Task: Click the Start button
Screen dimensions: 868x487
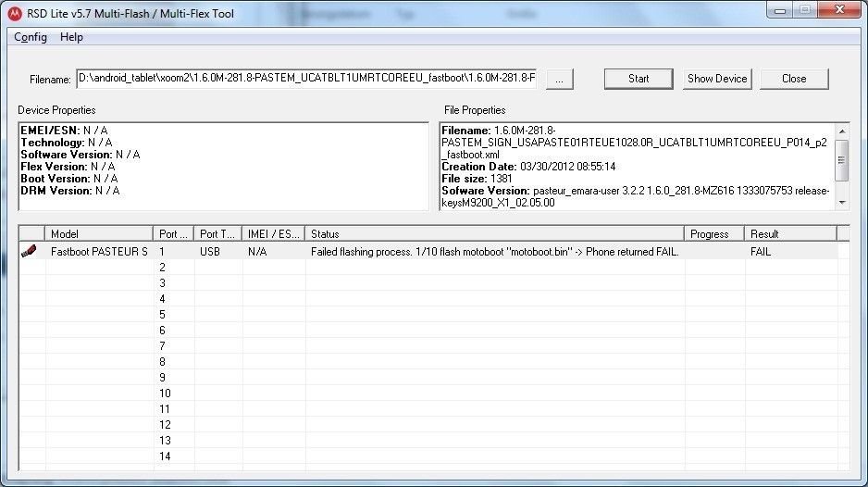Action: click(639, 79)
